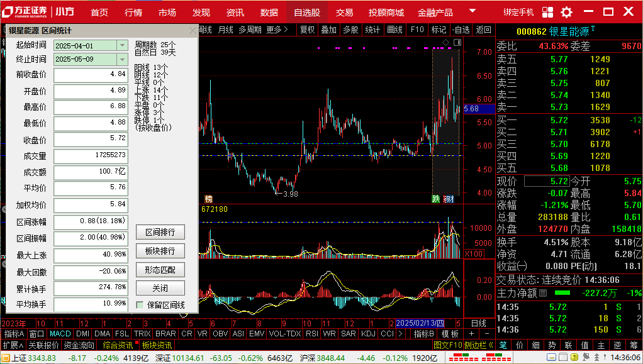Switch to the 自选股 tab

[307, 13]
